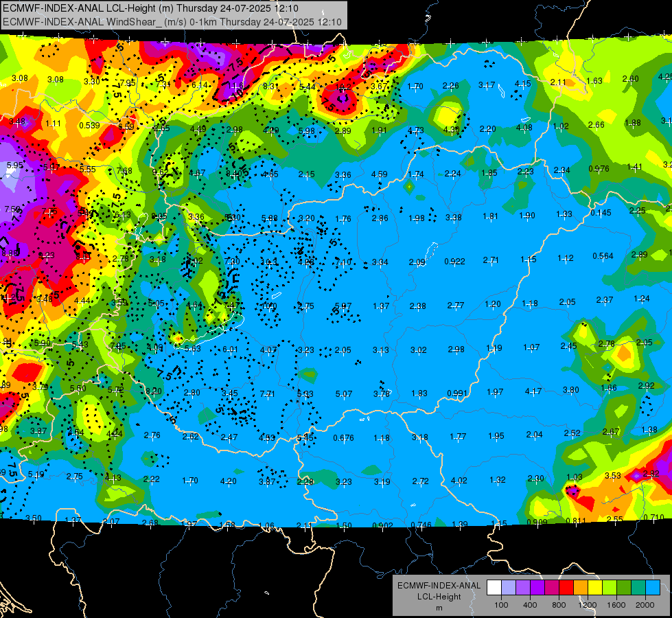
Task: Click the wind shear value 2.92
Action: 647,385
